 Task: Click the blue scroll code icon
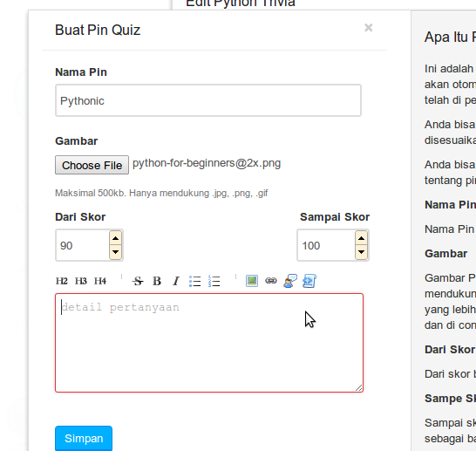point(309,281)
